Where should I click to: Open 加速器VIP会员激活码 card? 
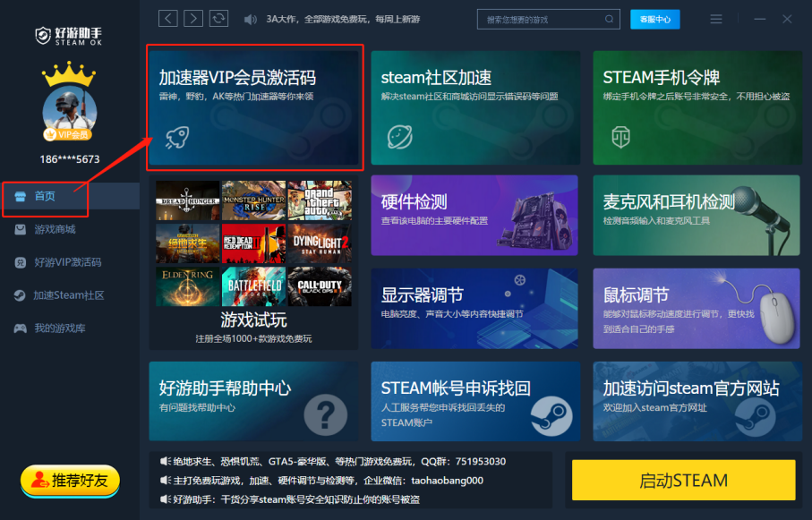click(253, 107)
